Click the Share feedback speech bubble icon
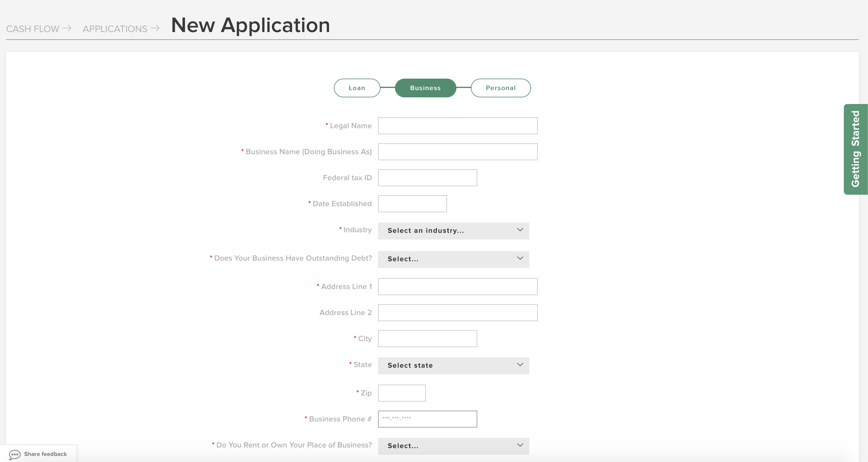Screen dimensions: 868x462 point(15,454)
